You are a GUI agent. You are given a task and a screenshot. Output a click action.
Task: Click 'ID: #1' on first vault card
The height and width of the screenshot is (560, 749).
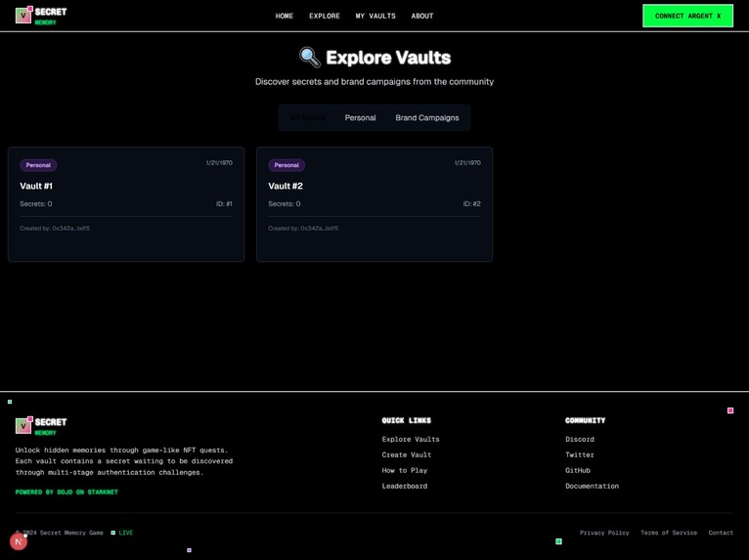[224, 204]
